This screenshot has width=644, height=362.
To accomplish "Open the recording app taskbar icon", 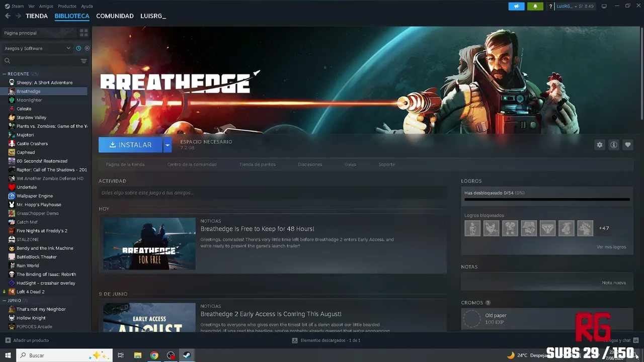I will point(171,355).
